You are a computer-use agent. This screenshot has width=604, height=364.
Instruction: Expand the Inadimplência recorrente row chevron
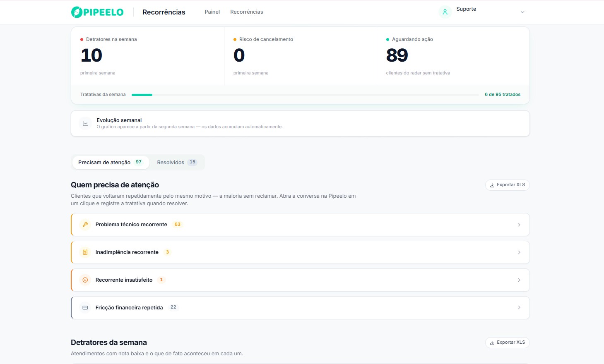point(519,252)
